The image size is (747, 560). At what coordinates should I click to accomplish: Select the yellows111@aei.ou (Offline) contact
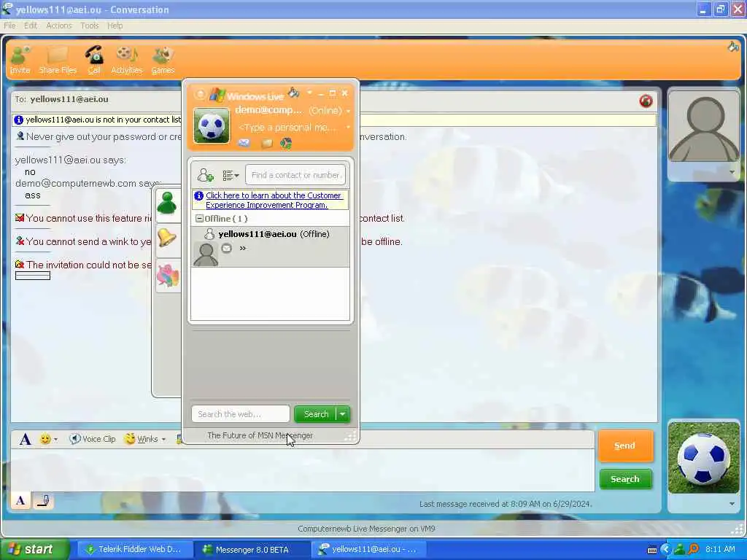coord(270,246)
